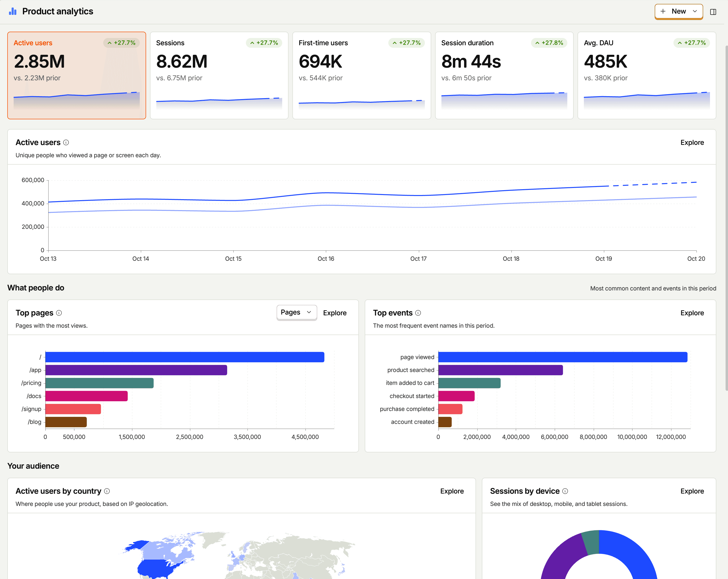The width and height of the screenshot is (728, 579).
Task: Select the Active users metric card
Action: (x=77, y=75)
